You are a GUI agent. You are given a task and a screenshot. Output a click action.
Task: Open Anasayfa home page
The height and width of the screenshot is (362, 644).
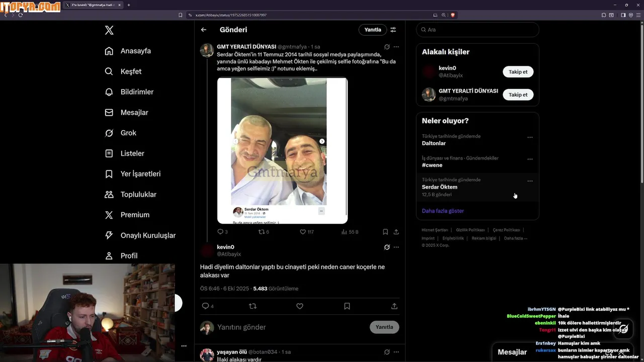[x=128, y=51]
